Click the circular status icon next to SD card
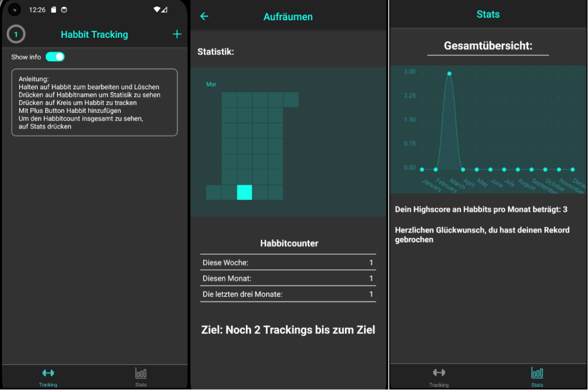This screenshot has width=588, height=390. 64,10
